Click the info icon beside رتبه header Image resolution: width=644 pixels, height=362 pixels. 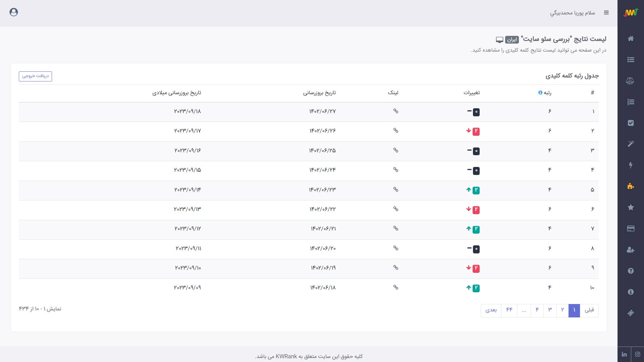540,93
